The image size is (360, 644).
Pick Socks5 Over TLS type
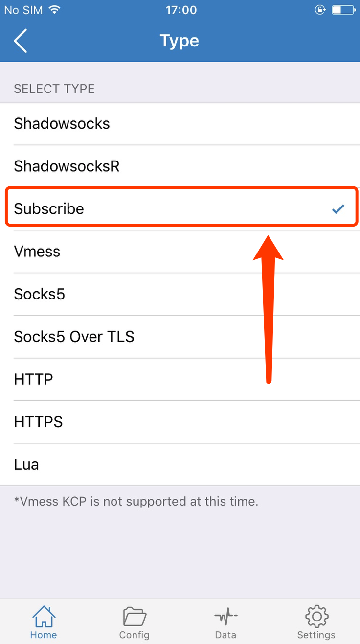coord(180,337)
